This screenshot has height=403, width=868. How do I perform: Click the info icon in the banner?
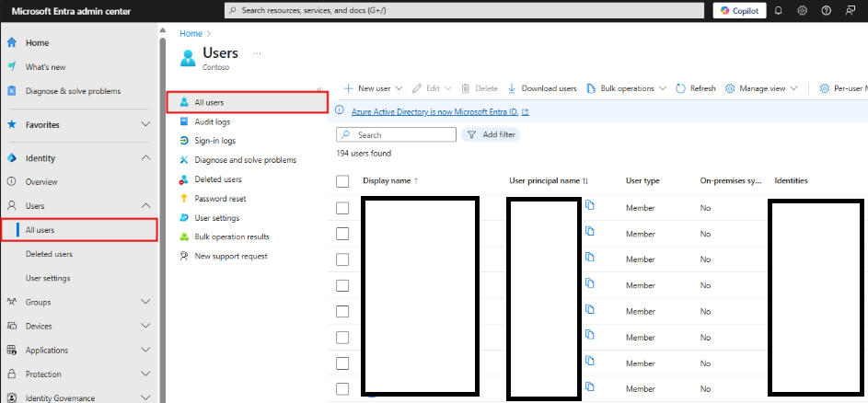(x=340, y=111)
